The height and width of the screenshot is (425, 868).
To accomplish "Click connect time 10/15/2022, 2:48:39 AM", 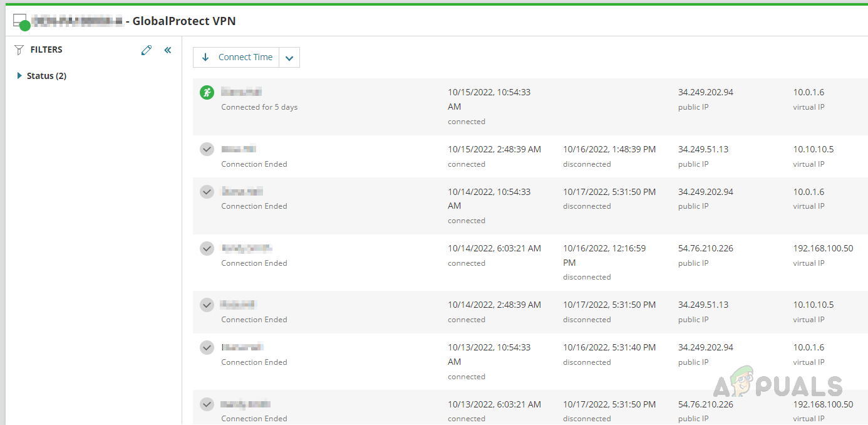I will click(x=494, y=149).
